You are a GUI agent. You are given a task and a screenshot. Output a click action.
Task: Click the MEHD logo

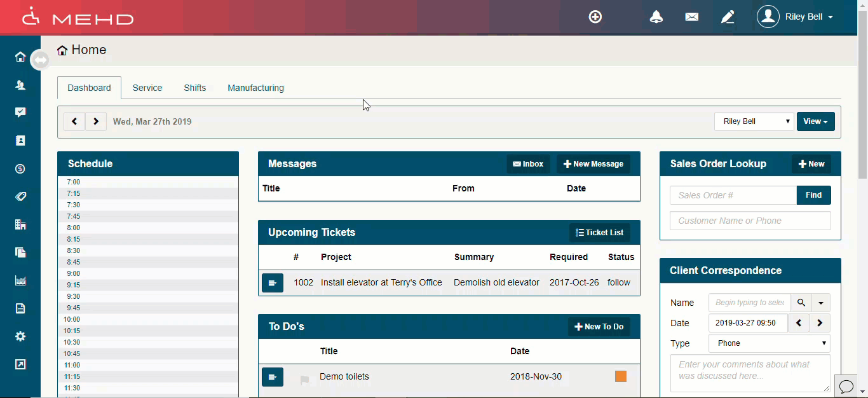pos(78,17)
